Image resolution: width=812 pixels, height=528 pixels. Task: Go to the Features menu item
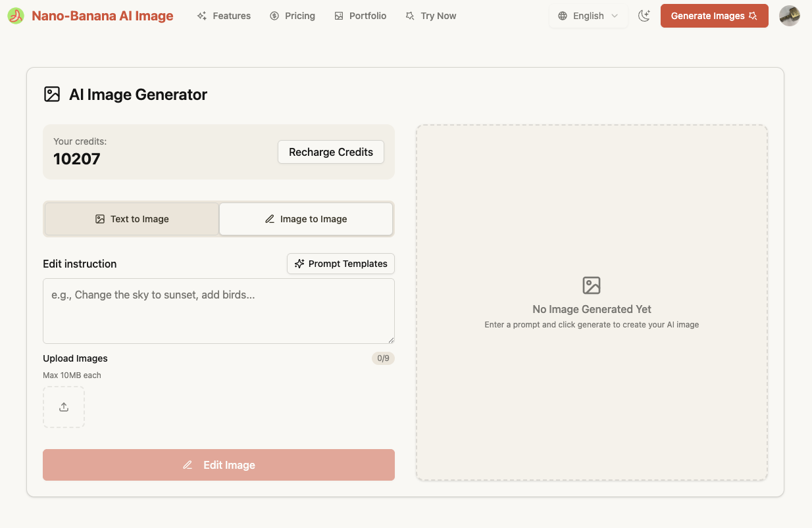click(x=224, y=16)
